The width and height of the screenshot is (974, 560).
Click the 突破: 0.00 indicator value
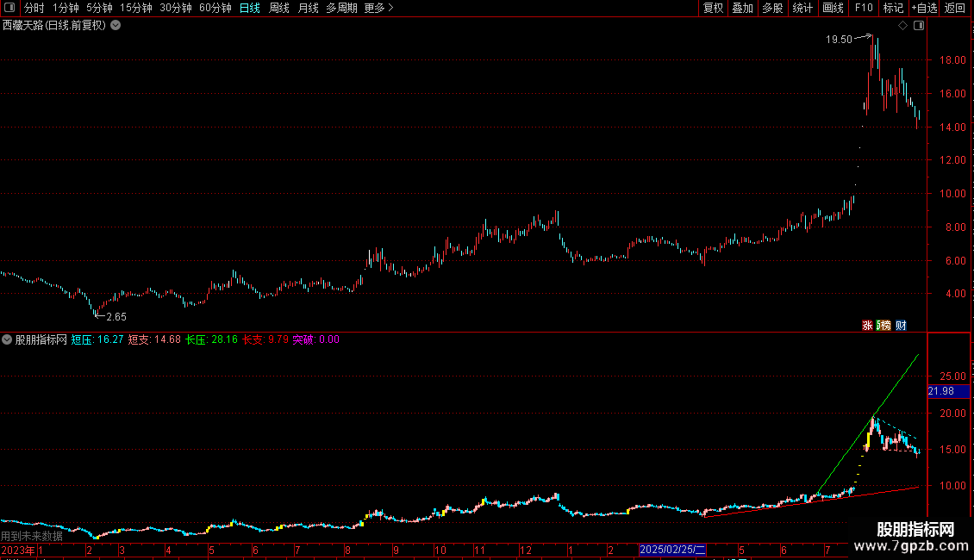316,339
